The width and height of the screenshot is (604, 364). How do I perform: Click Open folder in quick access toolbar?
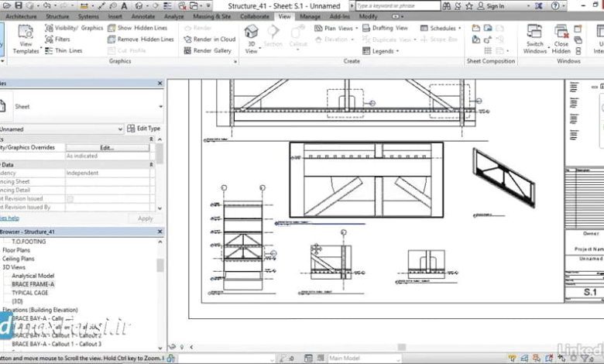[x=7, y=5]
